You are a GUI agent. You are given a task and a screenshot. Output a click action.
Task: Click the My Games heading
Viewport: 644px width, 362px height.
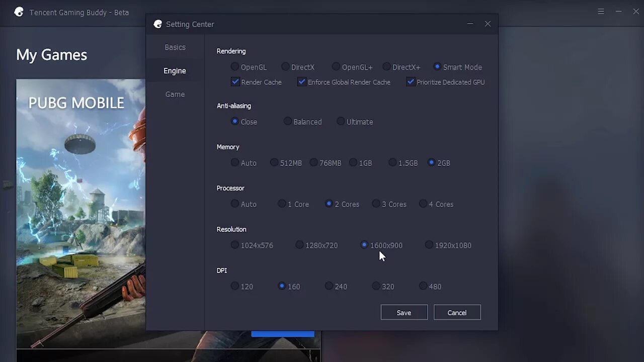tap(52, 55)
